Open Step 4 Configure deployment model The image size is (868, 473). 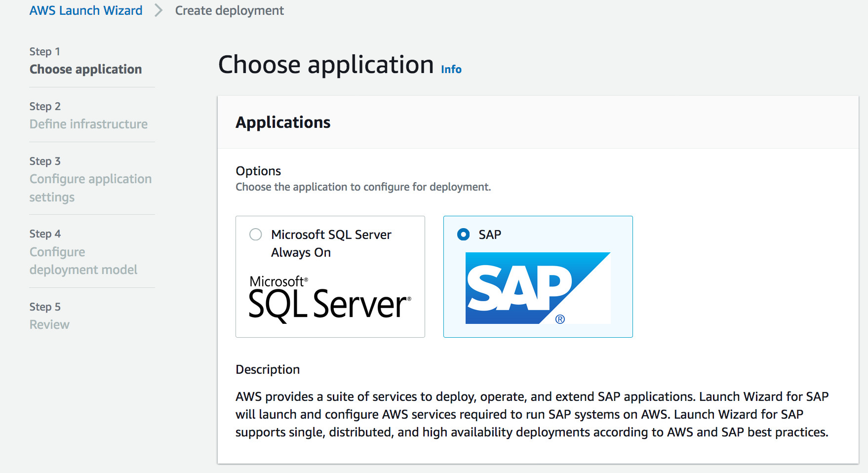click(x=83, y=261)
